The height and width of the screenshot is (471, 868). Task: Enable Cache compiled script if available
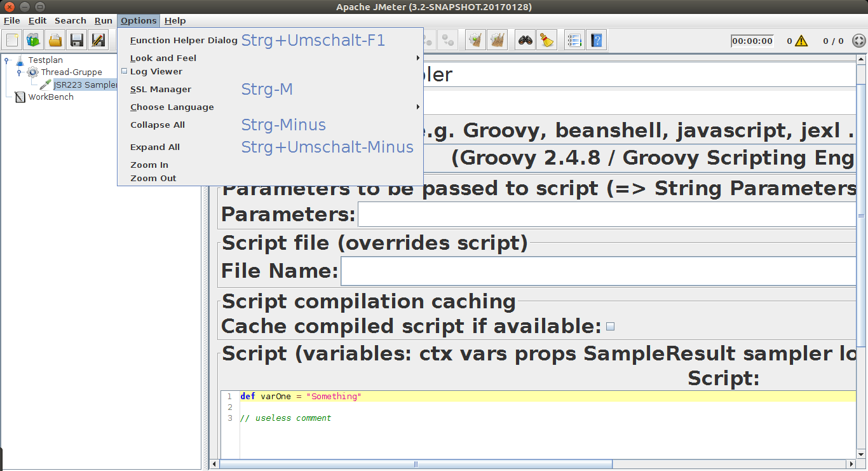pos(610,325)
